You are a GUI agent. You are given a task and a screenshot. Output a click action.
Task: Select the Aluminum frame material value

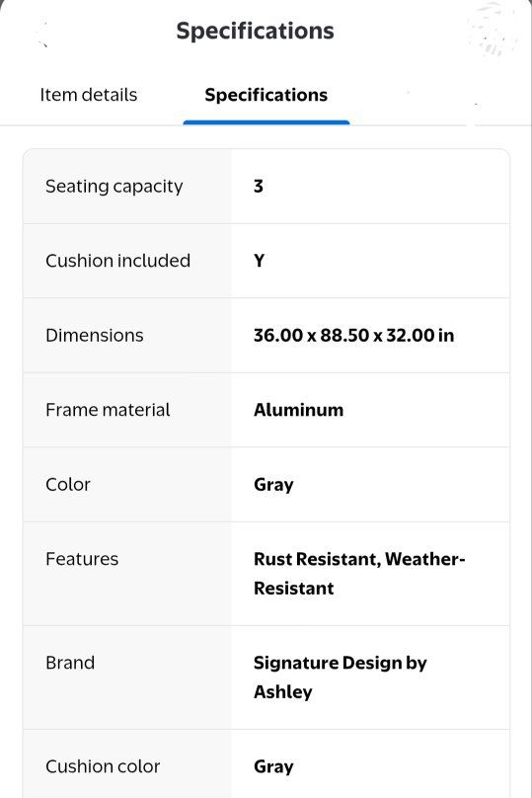[298, 410]
